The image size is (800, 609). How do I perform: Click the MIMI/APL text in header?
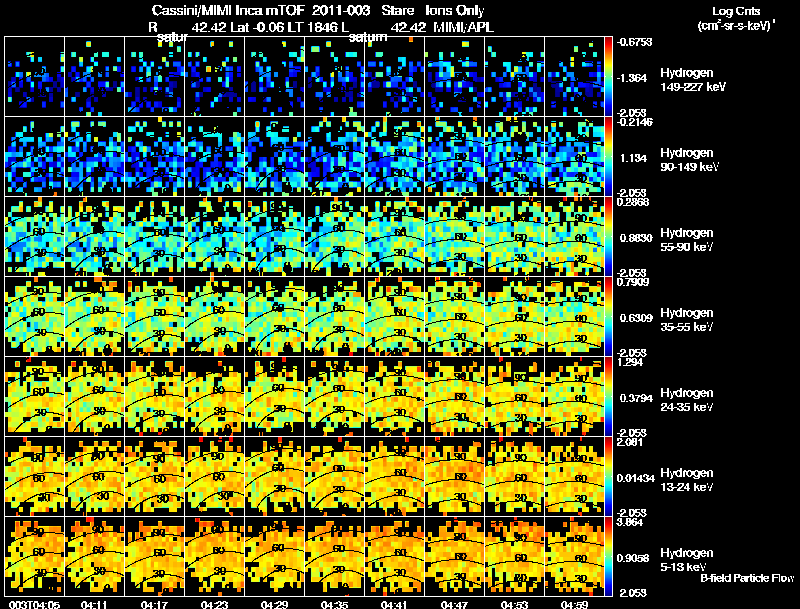[463, 27]
